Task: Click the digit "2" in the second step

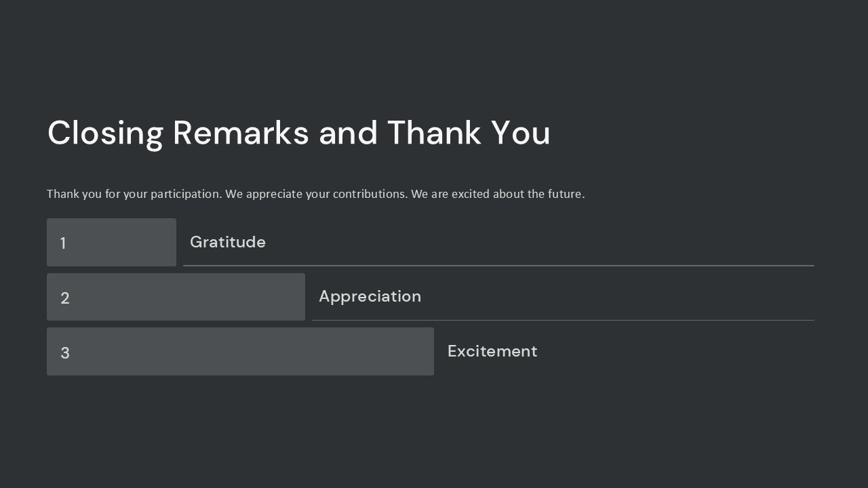Action: tap(65, 298)
